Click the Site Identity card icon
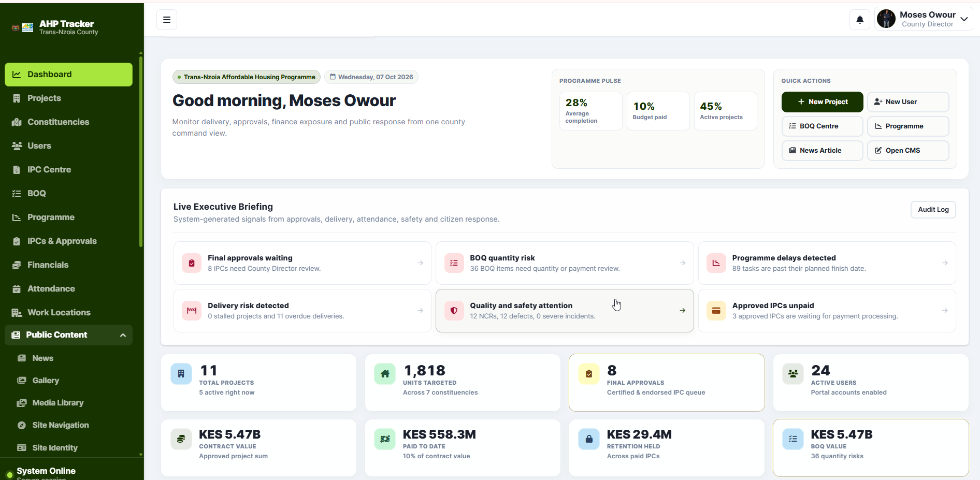The height and width of the screenshot is (480, 980). pyautogui.click(x=22, y=448)
